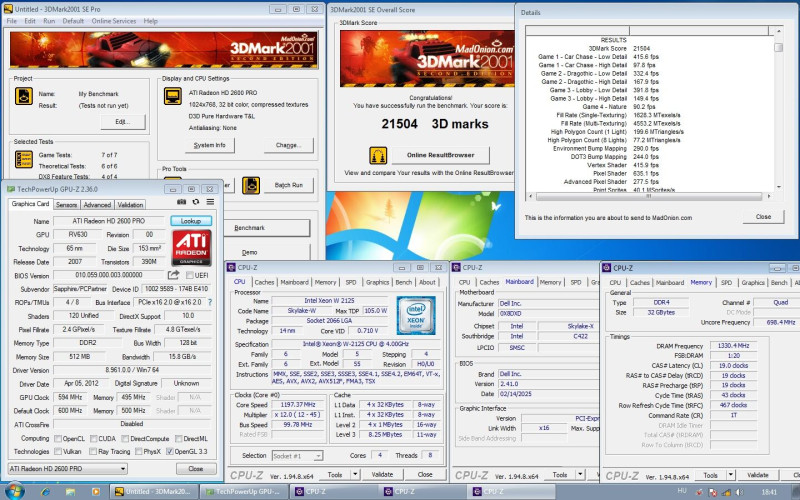This screenshot has width=800, height=500.
Task: Open the Default menu in 3DMark2001
Action: click(73, 21)
